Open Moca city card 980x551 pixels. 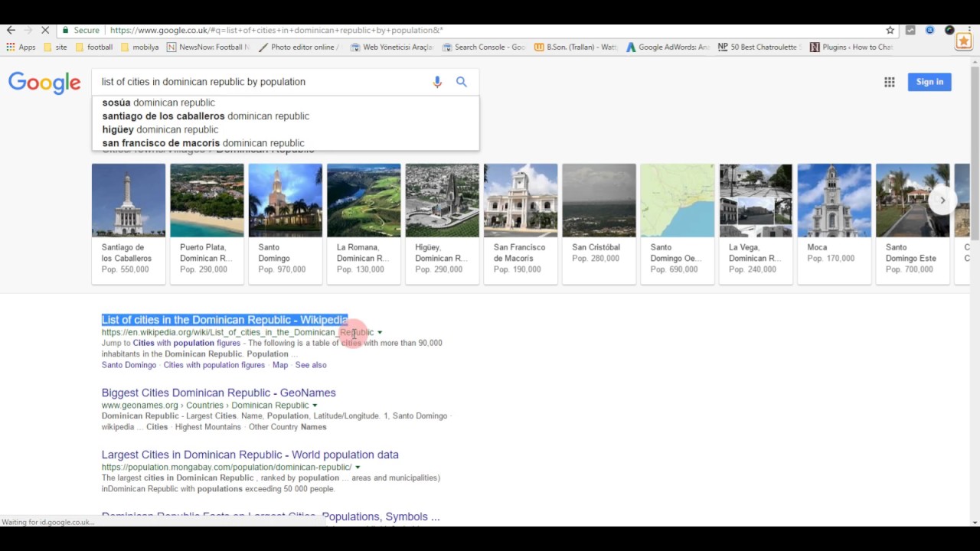(835, 223)
